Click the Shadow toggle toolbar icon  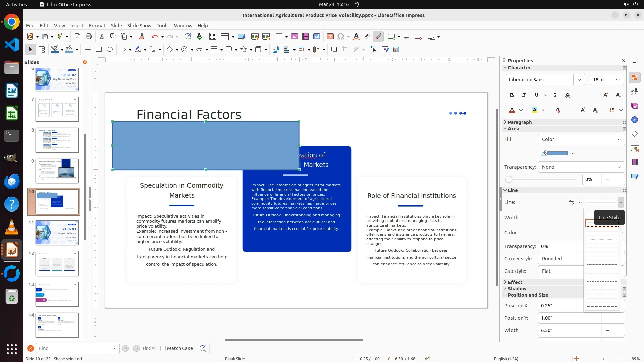334,50
